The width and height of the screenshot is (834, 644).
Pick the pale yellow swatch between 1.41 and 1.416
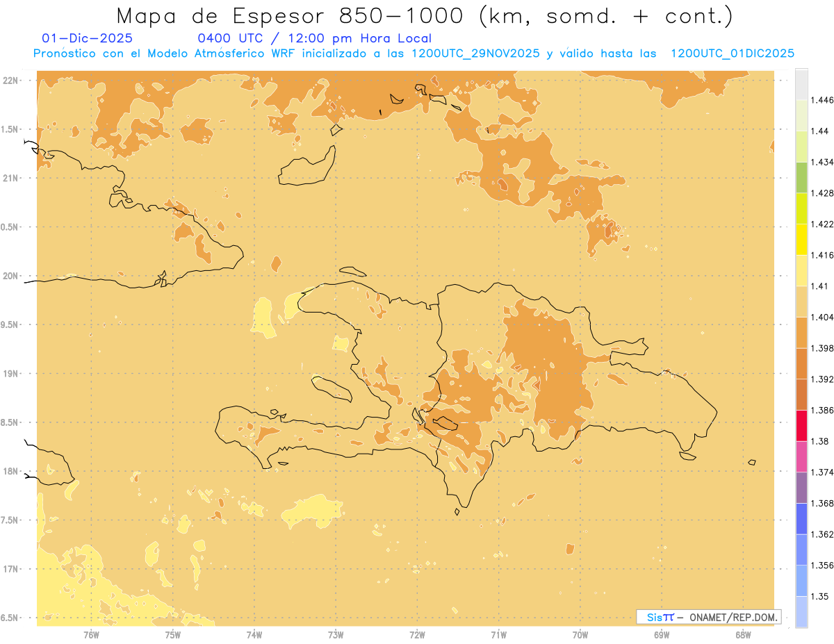801,270
